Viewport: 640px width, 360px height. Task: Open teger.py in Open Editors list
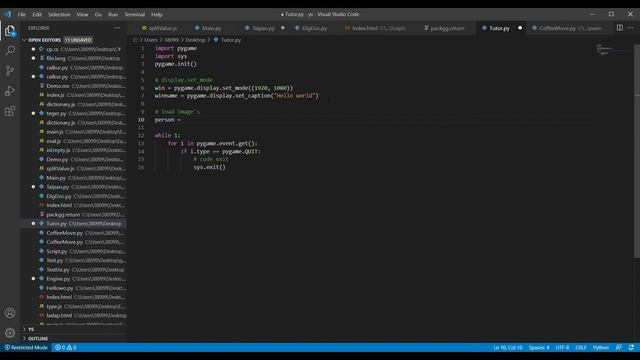(73, 113)
